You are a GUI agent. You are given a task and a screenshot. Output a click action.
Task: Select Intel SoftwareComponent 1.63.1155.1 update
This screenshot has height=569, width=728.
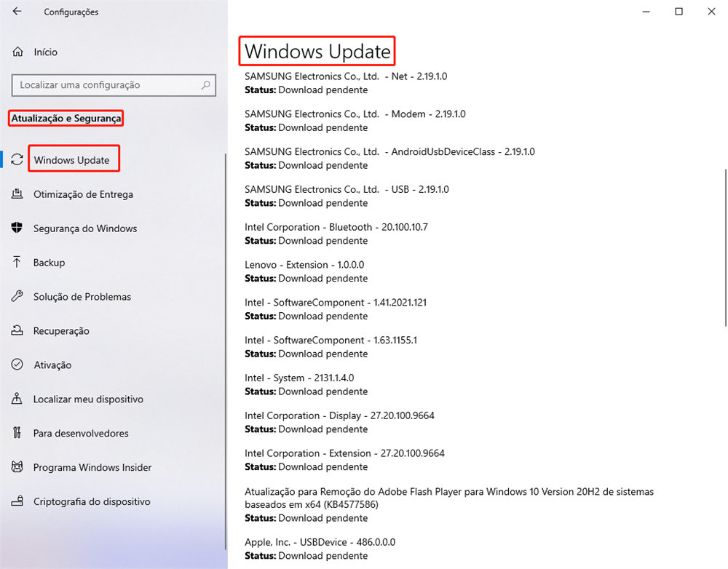pos(331,340)
